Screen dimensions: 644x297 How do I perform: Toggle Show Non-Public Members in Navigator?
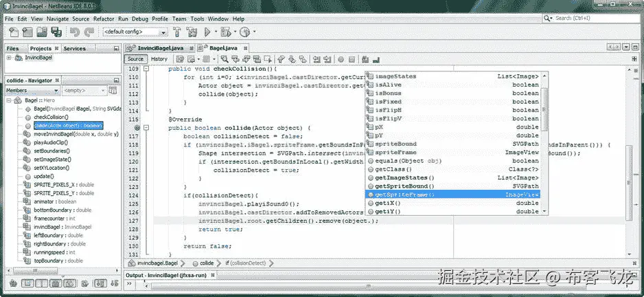(x=56, y=283)
